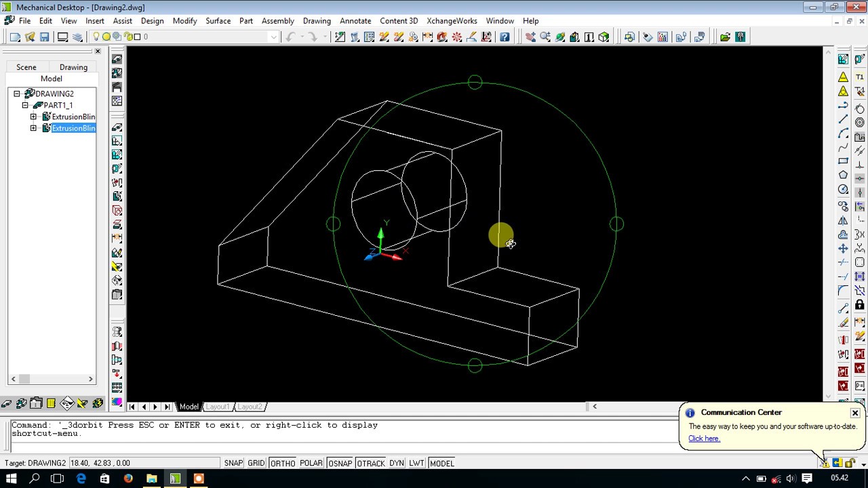Select the Rectangle tool in right toolbar

click(x=843, y=161)
